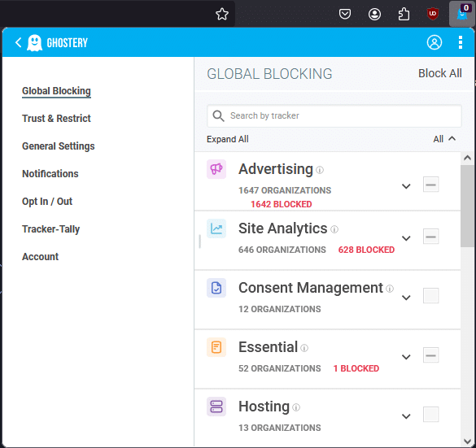
Task: Open the Pocket save icon
Action: click(x=345, y=14)
